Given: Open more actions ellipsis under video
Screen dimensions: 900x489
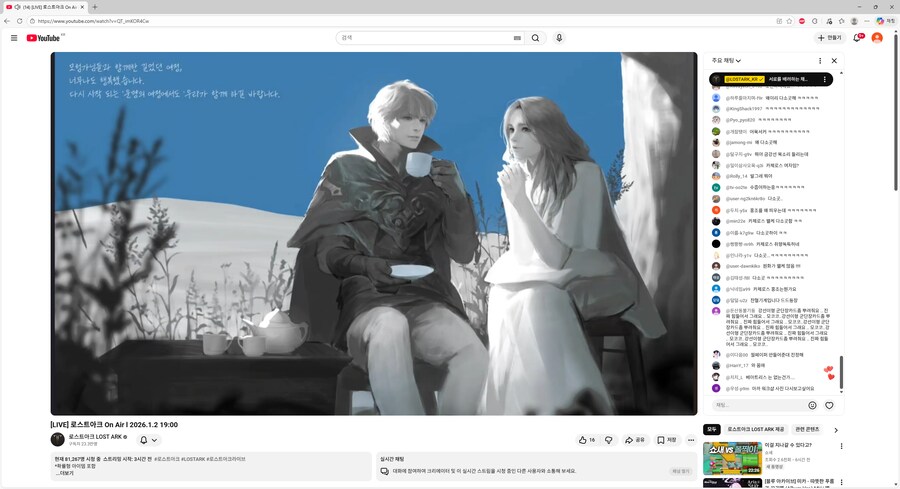Looking at the screenshot, I should coord(691,440).
